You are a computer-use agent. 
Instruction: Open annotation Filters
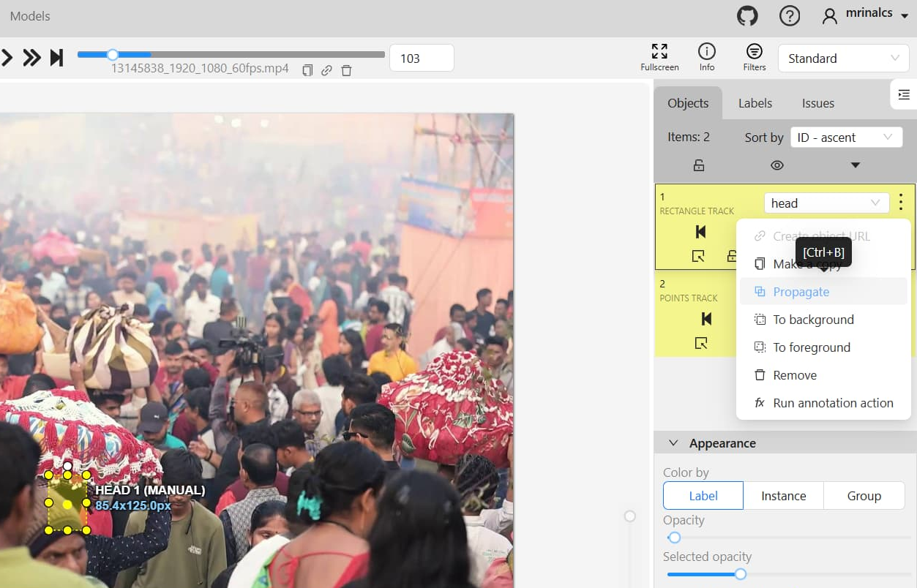(754, 57)
